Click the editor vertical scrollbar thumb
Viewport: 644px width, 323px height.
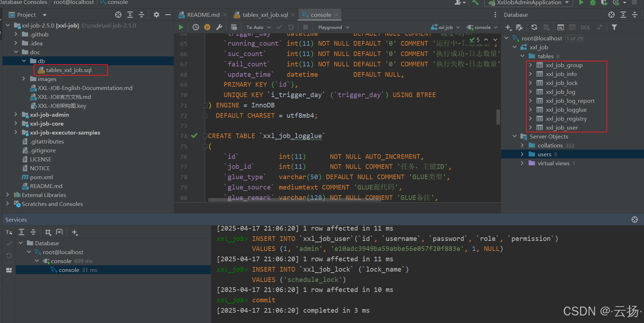coord(498,117)
